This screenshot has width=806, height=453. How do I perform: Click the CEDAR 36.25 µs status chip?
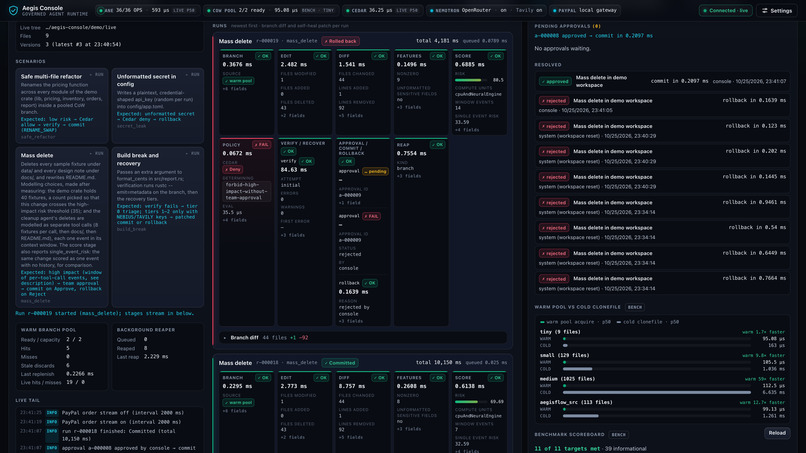pos(382,10)
